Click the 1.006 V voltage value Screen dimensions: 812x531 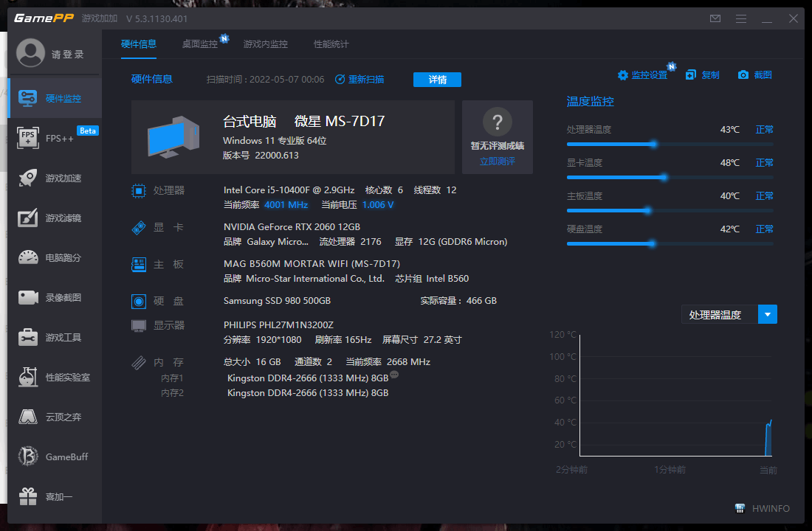(378, 205)
